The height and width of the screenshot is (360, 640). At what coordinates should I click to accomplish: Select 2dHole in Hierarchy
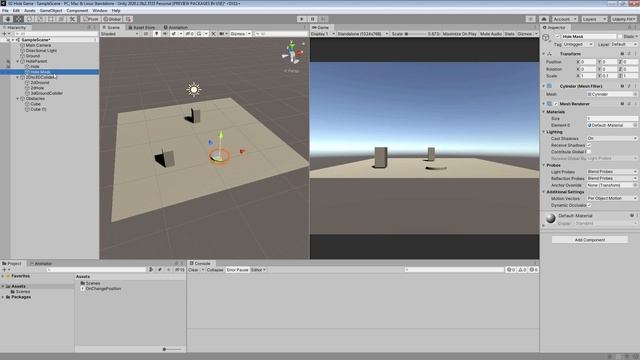pyautogui.click(x=37, y=88)
